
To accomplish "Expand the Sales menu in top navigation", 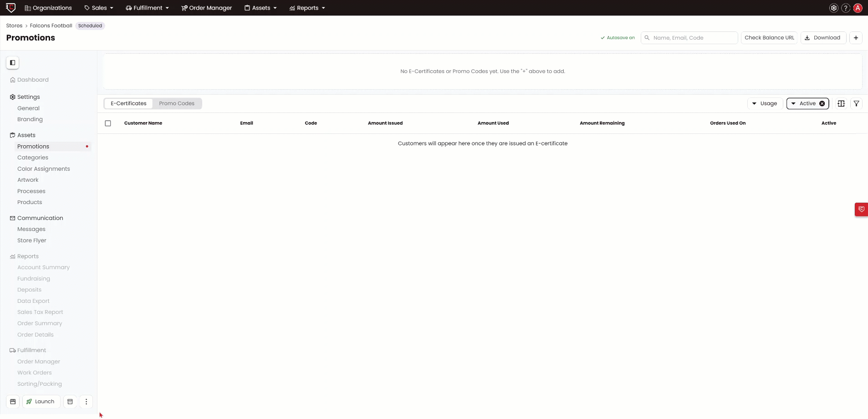I will tap(99, 8).
